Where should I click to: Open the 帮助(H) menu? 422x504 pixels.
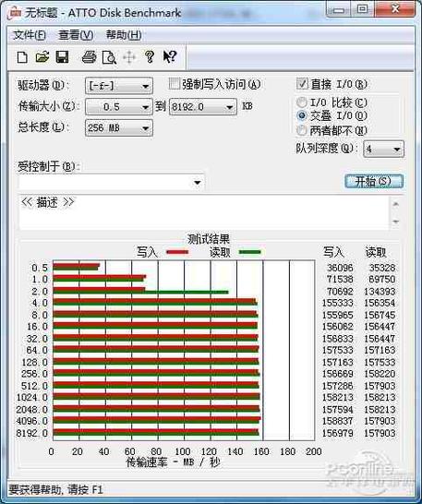pos(124,35)
